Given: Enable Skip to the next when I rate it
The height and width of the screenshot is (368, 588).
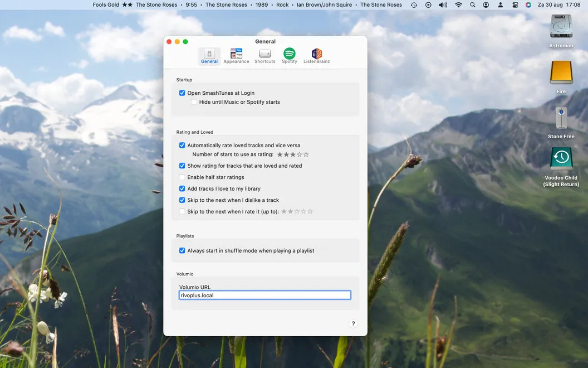Looking at the screenshot, I should (182, 211).
